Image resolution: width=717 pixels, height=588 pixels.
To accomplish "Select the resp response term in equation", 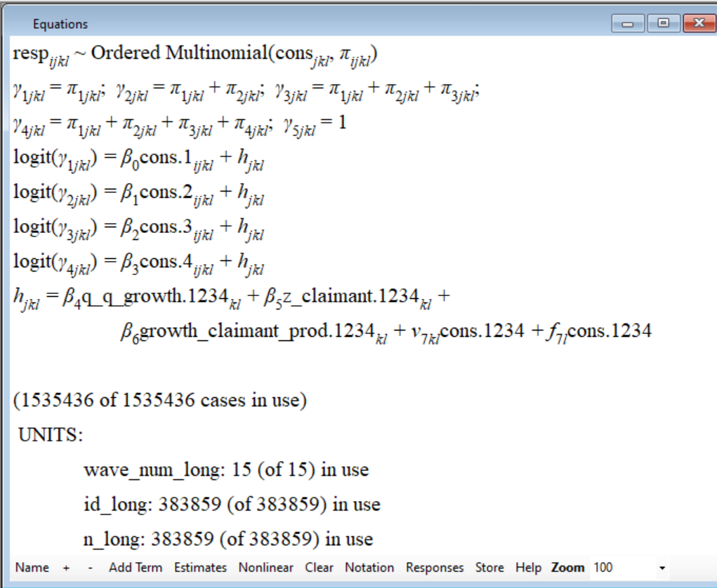I will coord(29,53).
